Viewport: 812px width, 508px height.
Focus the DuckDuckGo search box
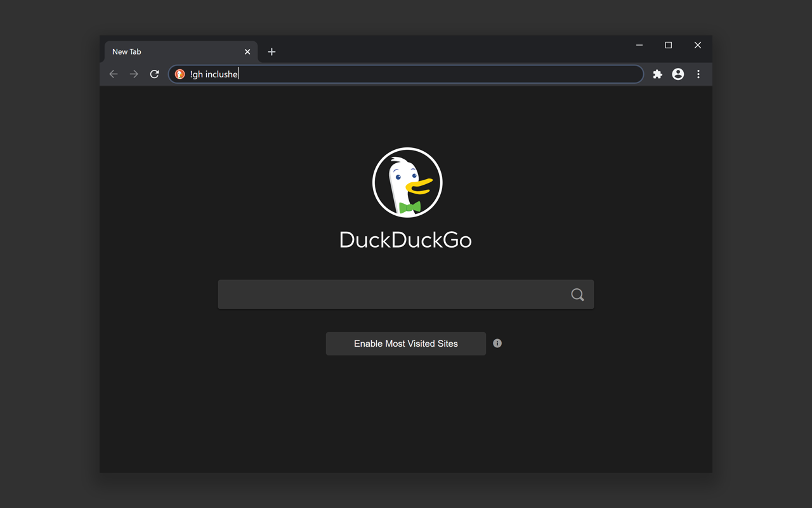click(406, 295)
